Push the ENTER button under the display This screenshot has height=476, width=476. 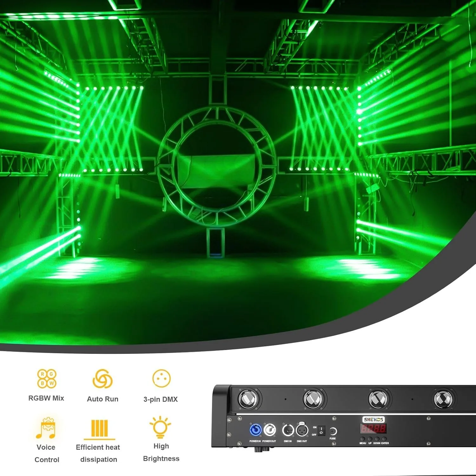384,439
